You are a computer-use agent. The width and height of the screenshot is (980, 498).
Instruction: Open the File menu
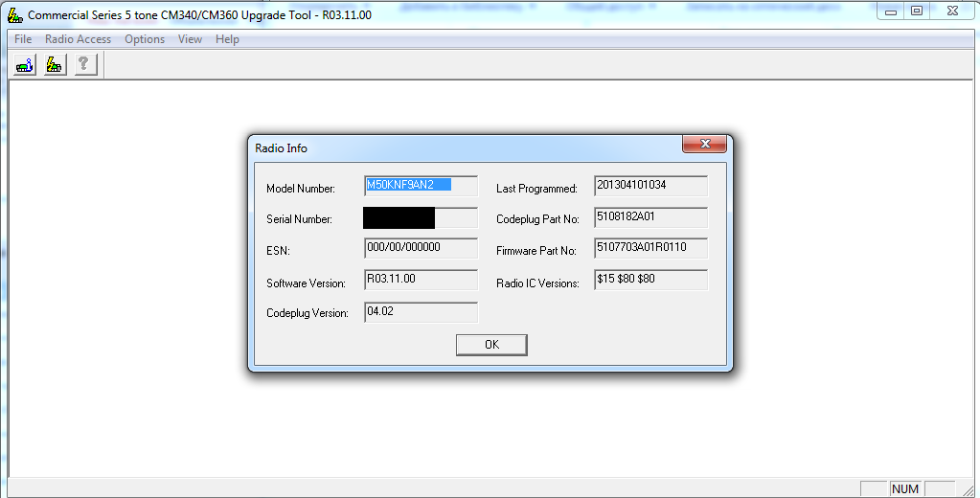pyautogui.click(x=23, y=38)
